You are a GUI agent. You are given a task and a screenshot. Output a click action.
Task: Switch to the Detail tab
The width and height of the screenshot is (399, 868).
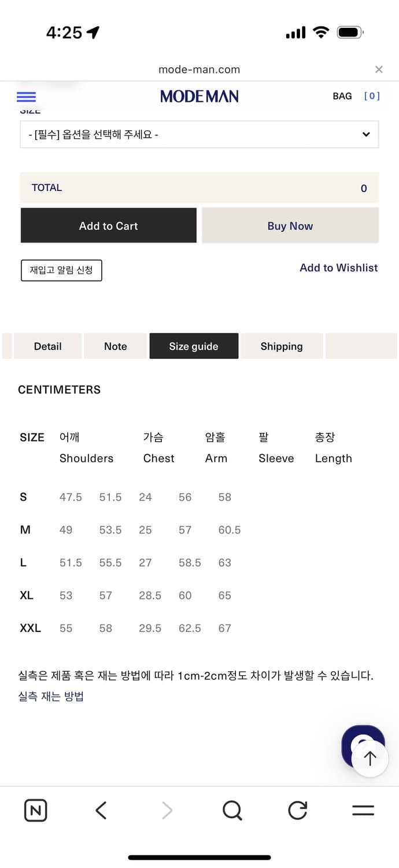point(47,346)
